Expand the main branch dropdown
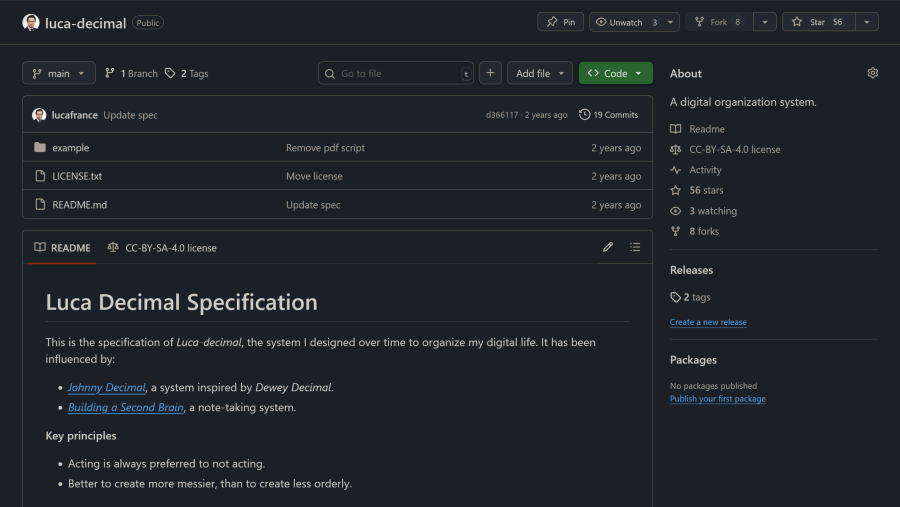Viewport: 900px width, 507px height. pos(59,73)
